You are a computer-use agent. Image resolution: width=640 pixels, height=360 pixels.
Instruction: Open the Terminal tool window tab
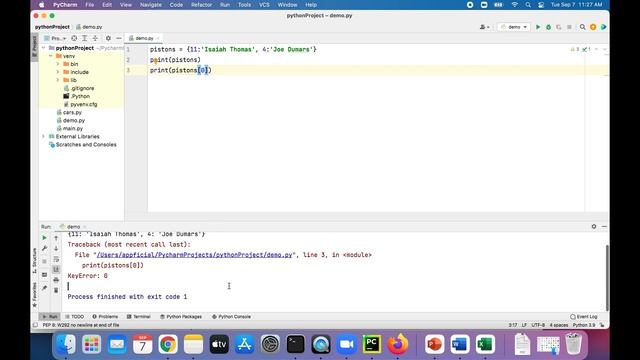coord(138,317)
